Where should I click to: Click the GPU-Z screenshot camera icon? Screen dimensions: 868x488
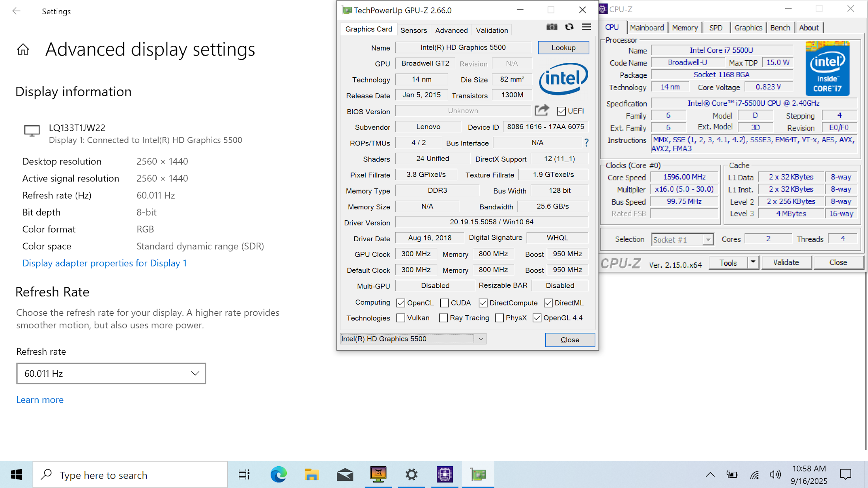pos(552,27)
